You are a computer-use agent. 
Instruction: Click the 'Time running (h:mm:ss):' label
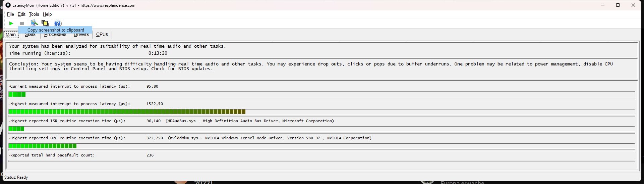(40, 53)
